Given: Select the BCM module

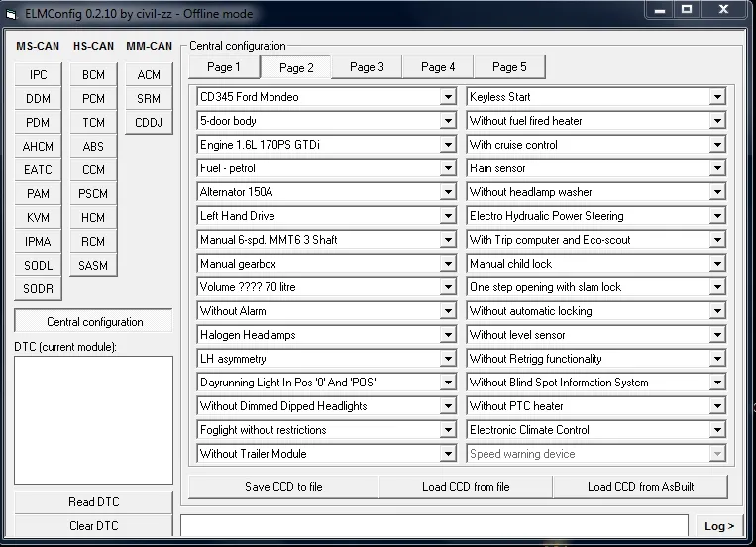Looking at the screenshot, I should coord(93,75).
